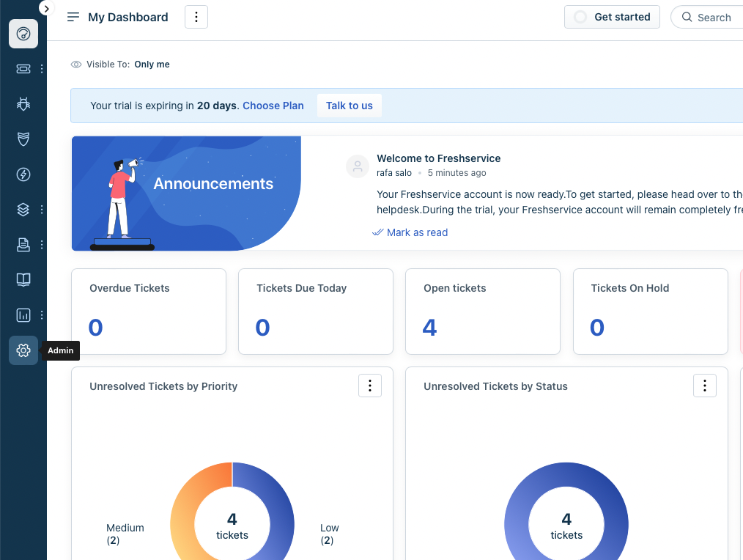This screenshot has width=743, height=560.
Task: Click the eye icon beside Visible To
Action: [x=75, y=64]
